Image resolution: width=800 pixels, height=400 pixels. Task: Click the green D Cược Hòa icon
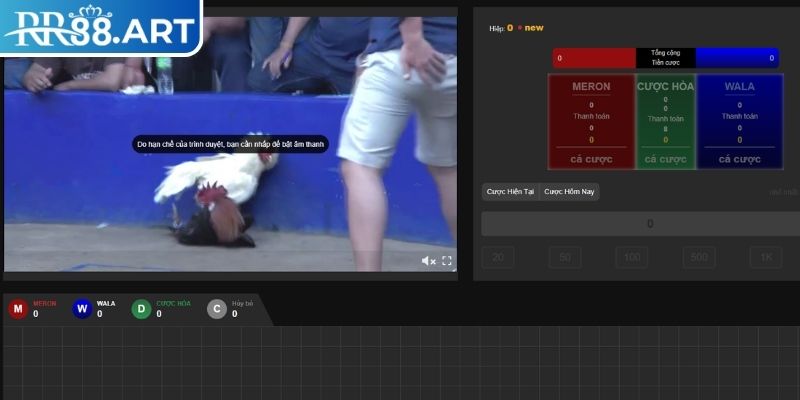pyautogui.click(x=141, y=309)
